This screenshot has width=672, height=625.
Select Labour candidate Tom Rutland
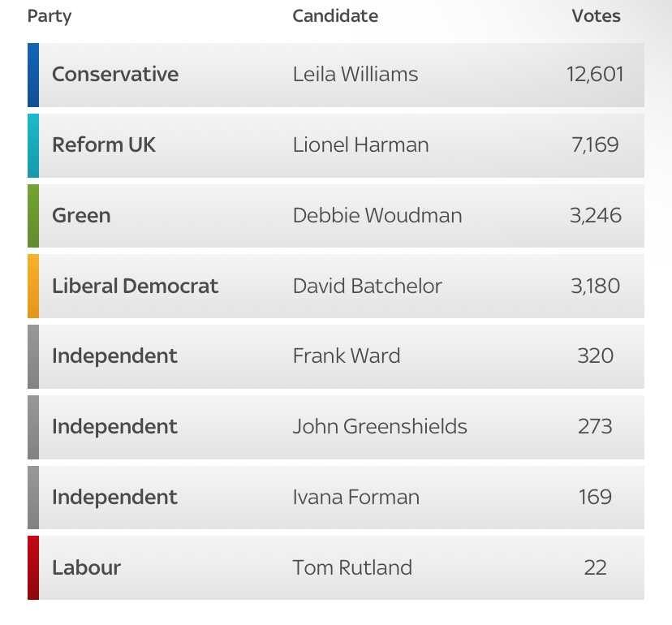[x=352, y=567]
